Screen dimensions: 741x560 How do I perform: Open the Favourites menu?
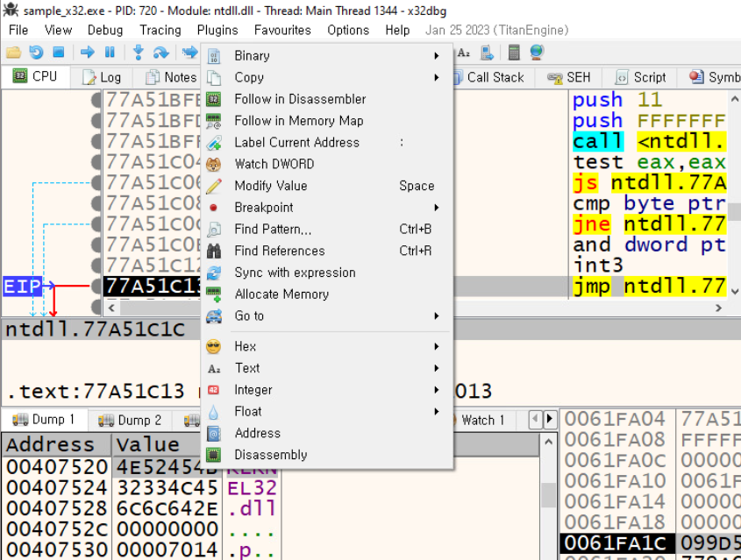pyautogui.click(x=282, y=30)
